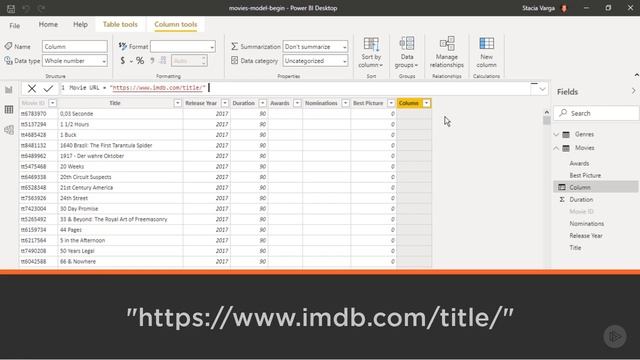Select hidden Movie ID field
This screenshot has width=640, height=360.
pos(581,211)
